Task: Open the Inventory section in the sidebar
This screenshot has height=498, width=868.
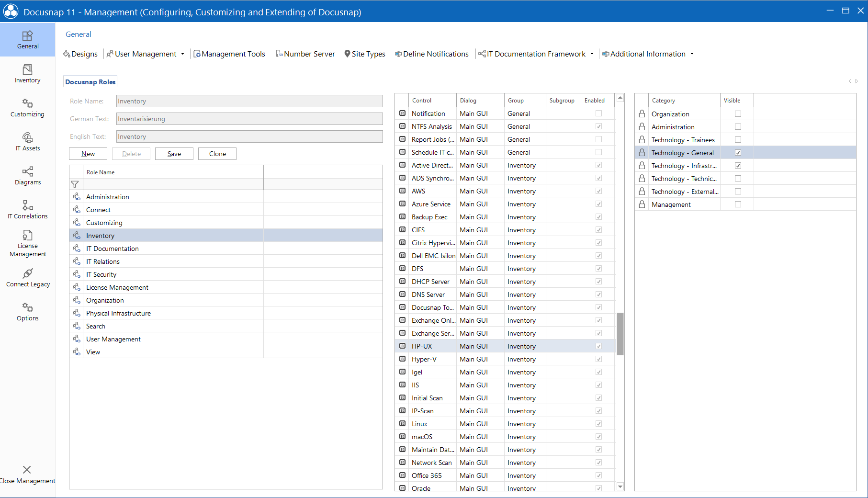Action: pyautogui.click(x=27, y=74)
